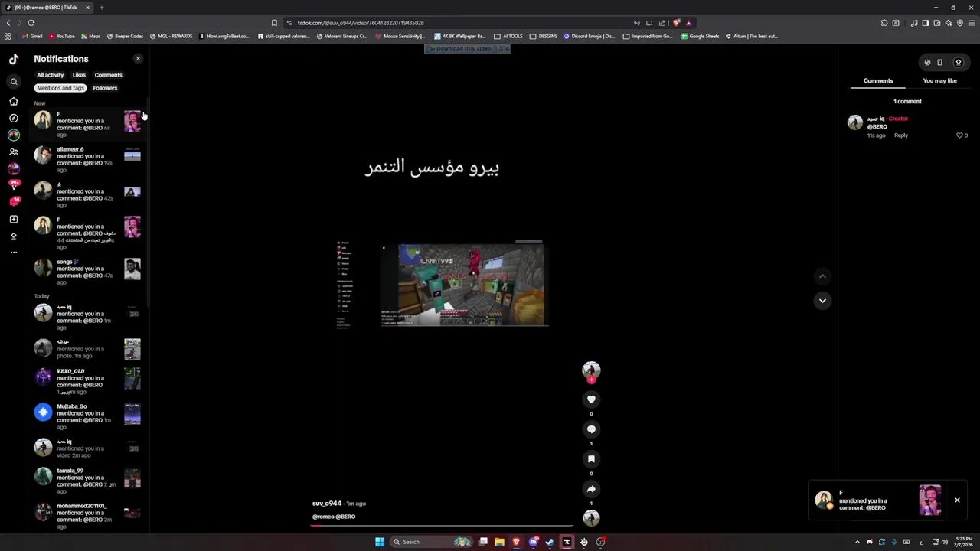Share the video with arrow icon

tap(591, 489)
